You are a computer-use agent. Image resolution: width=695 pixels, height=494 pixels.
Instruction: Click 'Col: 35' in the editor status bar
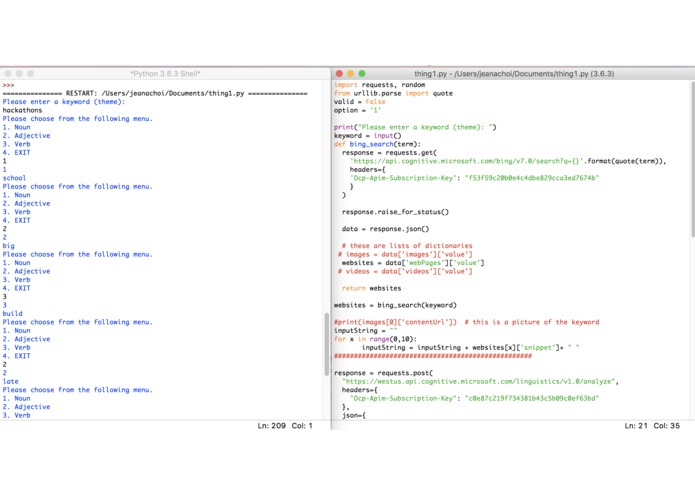pyautogui.click(x=667, y=426)
